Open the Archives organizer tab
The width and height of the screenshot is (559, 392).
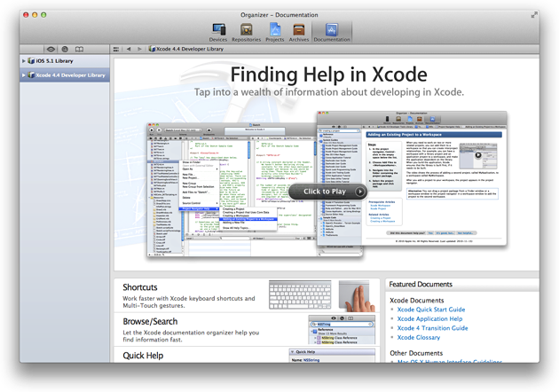(x=299, y=33)
